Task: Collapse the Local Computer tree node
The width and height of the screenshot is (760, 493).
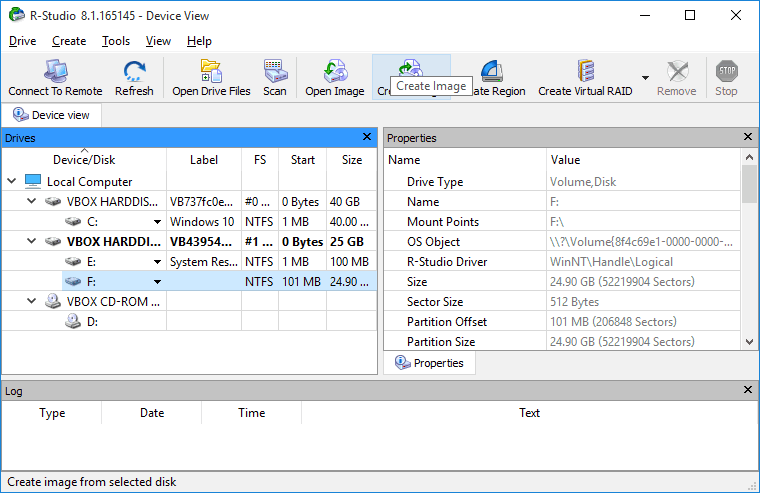Action: tap(12, 181)
